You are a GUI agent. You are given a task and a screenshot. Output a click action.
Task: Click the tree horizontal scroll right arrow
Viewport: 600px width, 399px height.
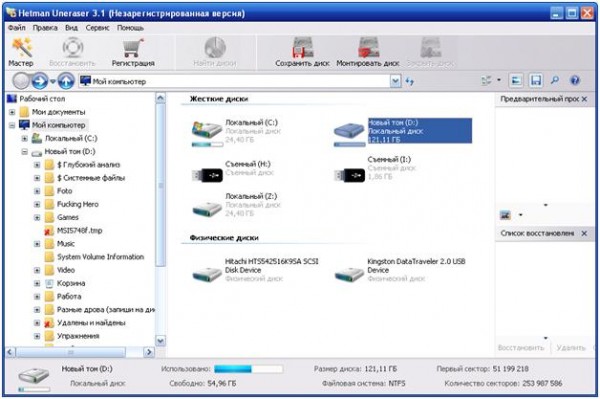click(149, 352)
